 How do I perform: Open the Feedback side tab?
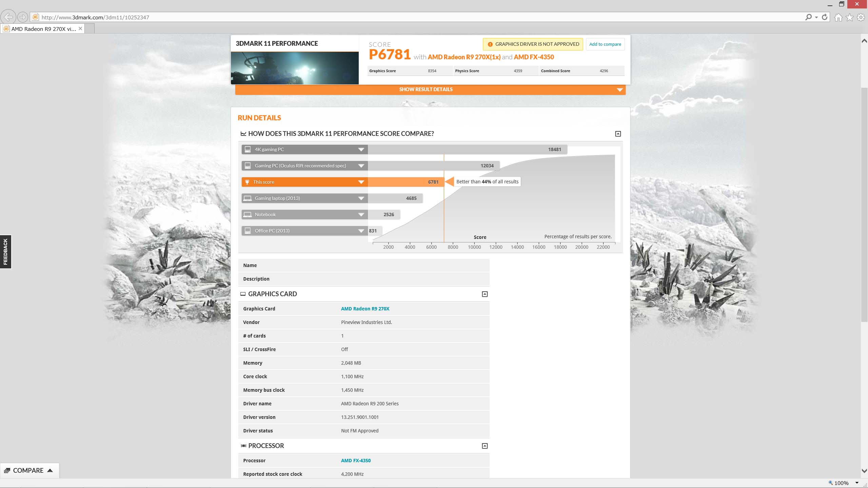(6, 252)
